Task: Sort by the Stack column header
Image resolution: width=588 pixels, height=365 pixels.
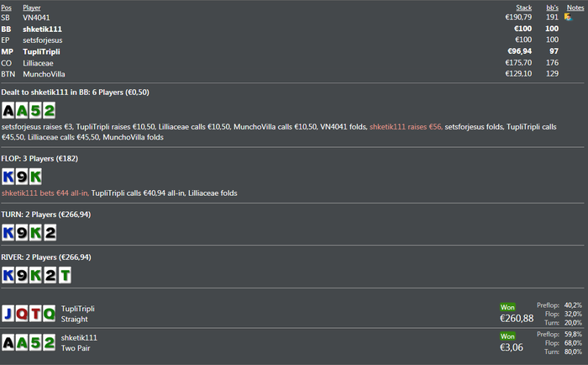Action: click(x=523, y=7)
